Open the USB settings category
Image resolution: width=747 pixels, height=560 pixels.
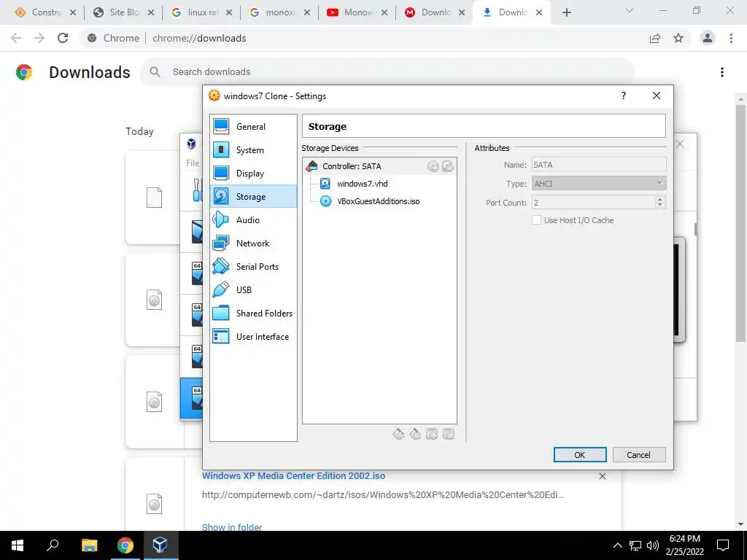pyautogui.click(x=253, y=289)
